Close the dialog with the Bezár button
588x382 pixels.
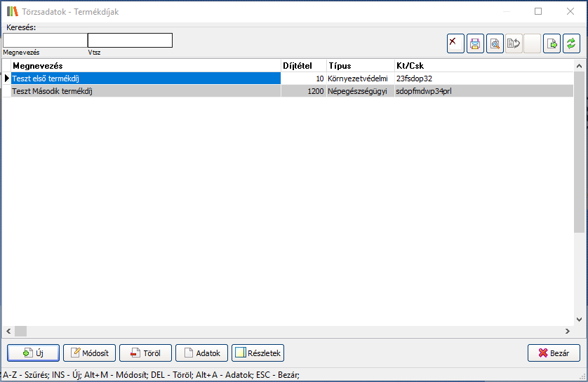pos(554,353)
